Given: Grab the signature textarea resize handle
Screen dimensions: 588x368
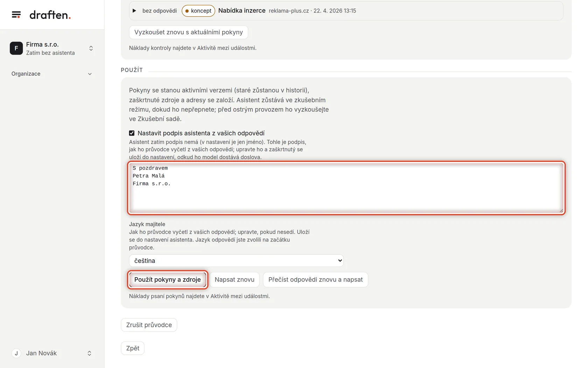Looking at the screenshot, I should click(x=561, y=210).
